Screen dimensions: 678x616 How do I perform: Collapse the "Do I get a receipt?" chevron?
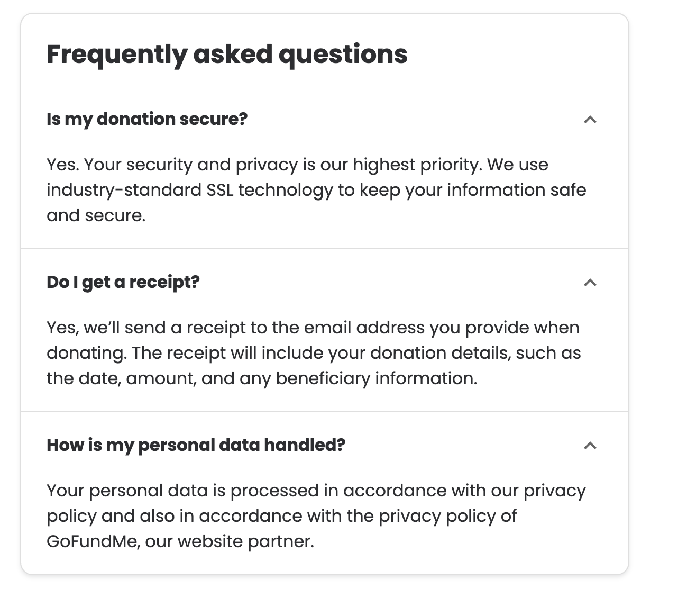click(x=590, y=283)
